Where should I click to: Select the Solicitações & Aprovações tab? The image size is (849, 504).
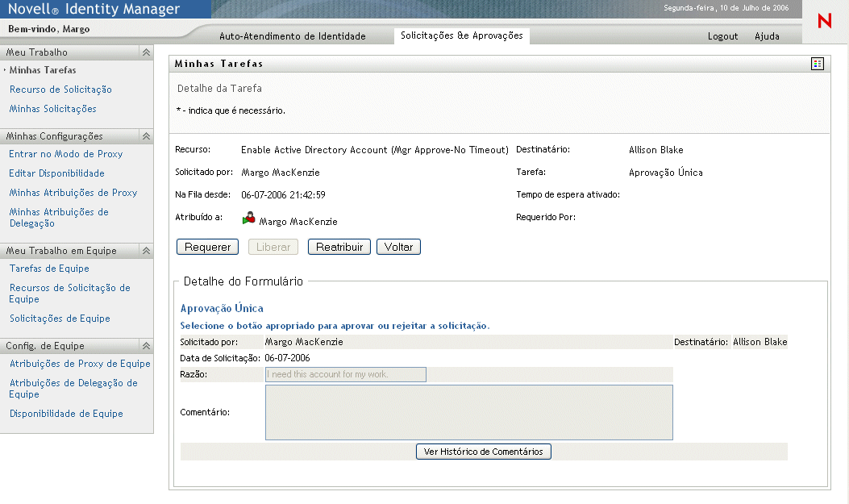click(x=462, y=36)
